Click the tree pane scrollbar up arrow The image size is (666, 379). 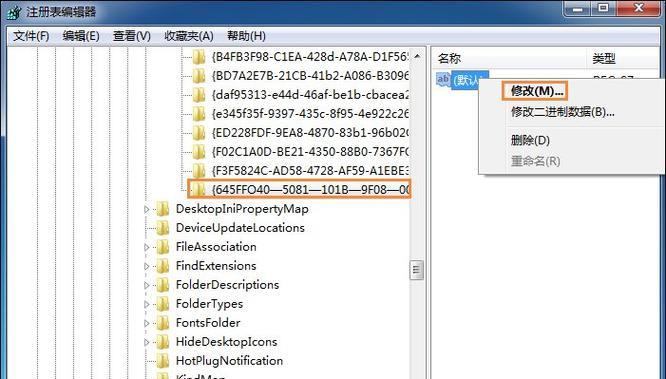click(x=417, y=57)
